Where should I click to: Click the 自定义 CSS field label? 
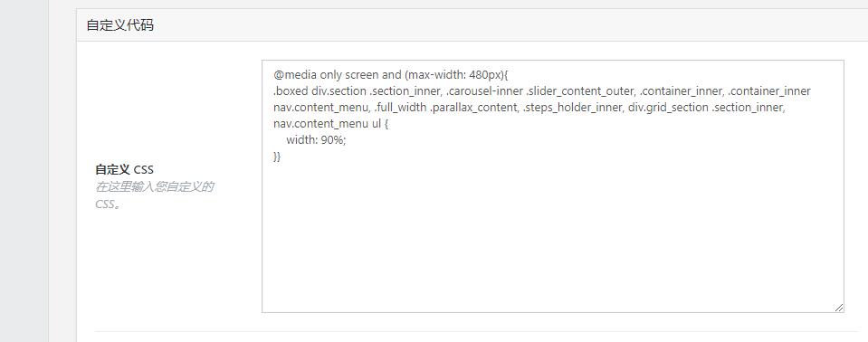pos(125,169)
